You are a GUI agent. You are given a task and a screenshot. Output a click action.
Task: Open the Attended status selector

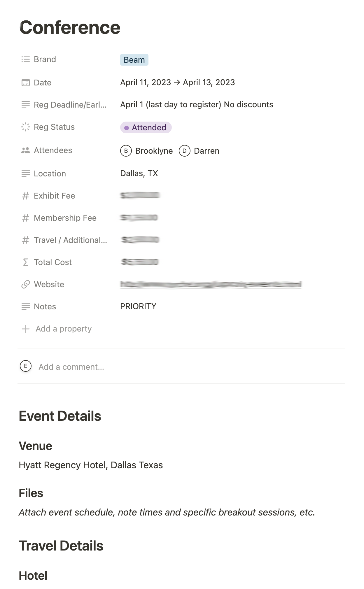[x=146, y=127]
